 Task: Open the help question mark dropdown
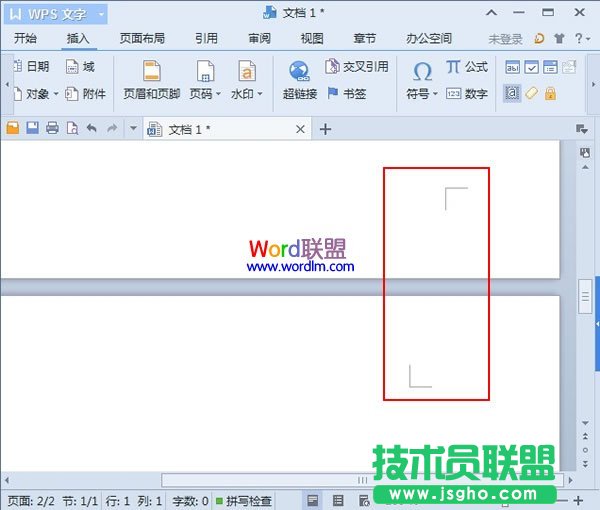tap(583, 38)
